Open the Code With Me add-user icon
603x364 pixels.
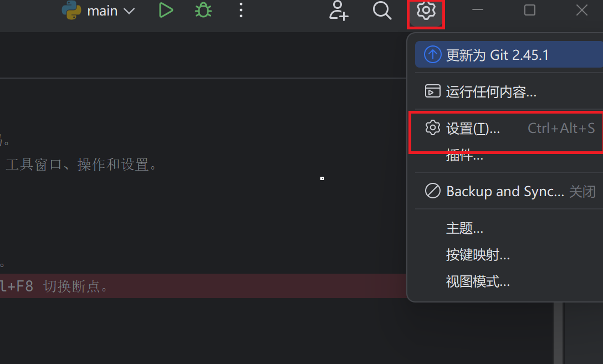[x=339, y=11]
